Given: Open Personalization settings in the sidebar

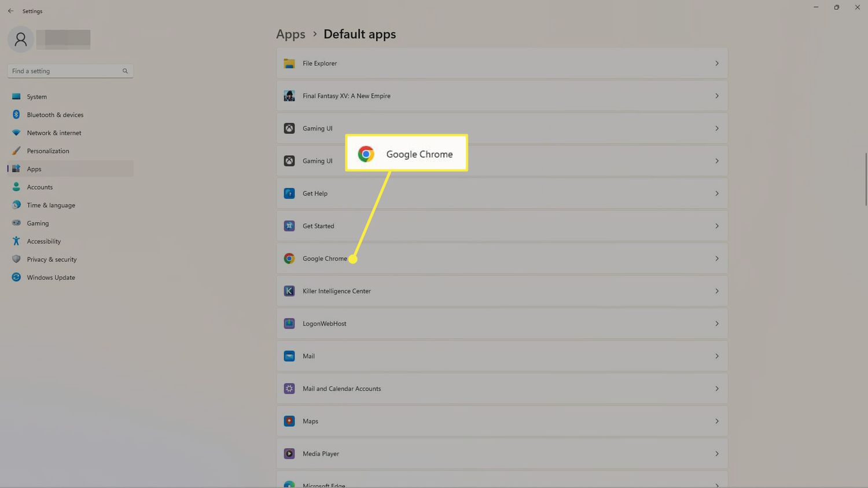Looking at the screenshot, I should tap(48, 151).
